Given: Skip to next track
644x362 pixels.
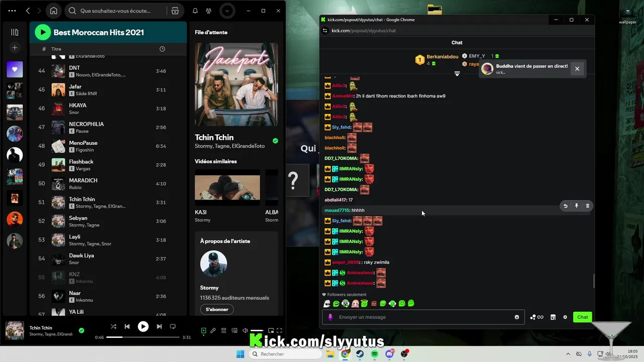Looking at the screenshot, I should 159,327.
